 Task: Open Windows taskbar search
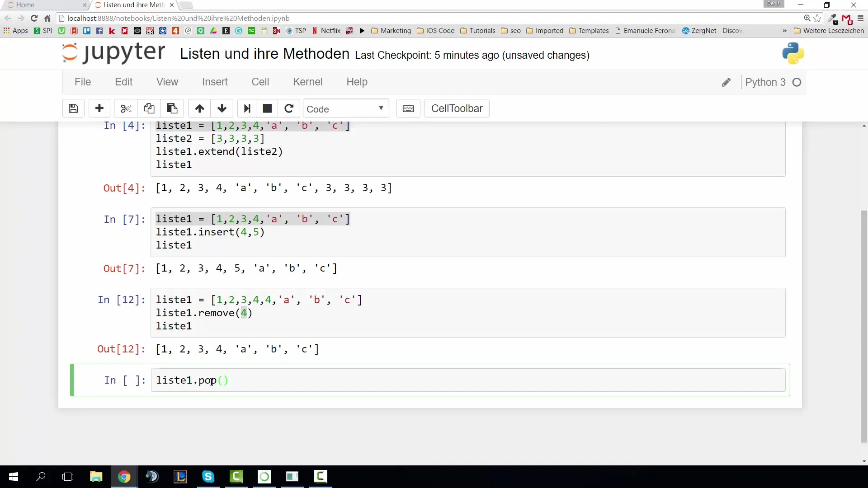41,477
